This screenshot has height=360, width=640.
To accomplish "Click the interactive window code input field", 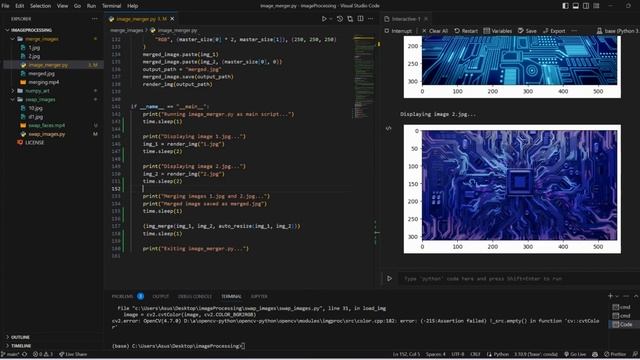I will click(518, 279).
